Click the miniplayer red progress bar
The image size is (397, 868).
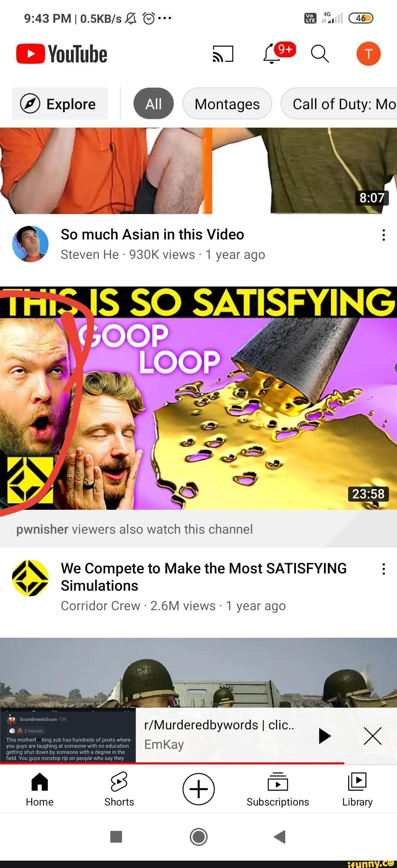coord(172,763)
